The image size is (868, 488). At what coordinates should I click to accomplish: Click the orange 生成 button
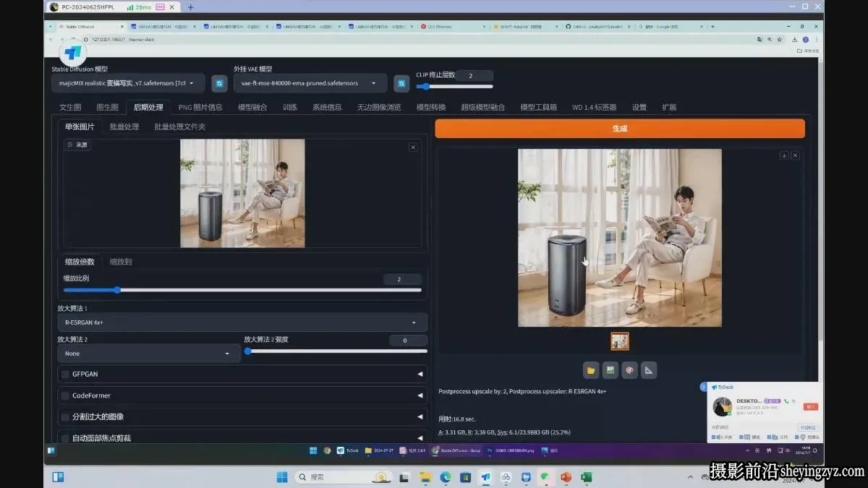[x=620, y=128]
